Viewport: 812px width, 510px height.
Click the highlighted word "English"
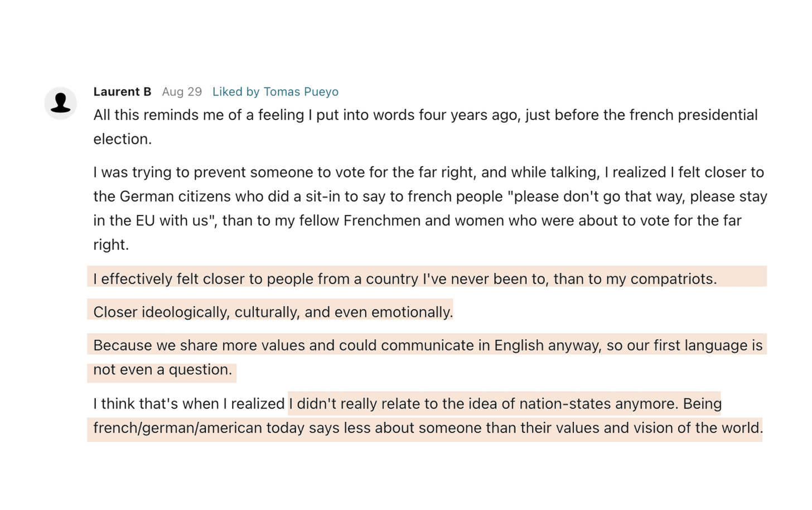tap(519, 345)
